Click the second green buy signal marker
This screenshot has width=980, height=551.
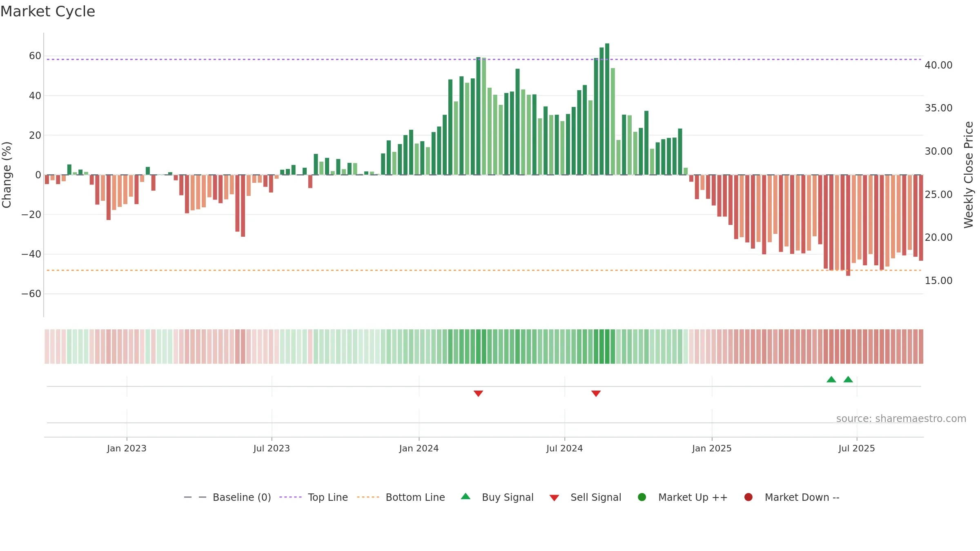click(x=848, y=379)
